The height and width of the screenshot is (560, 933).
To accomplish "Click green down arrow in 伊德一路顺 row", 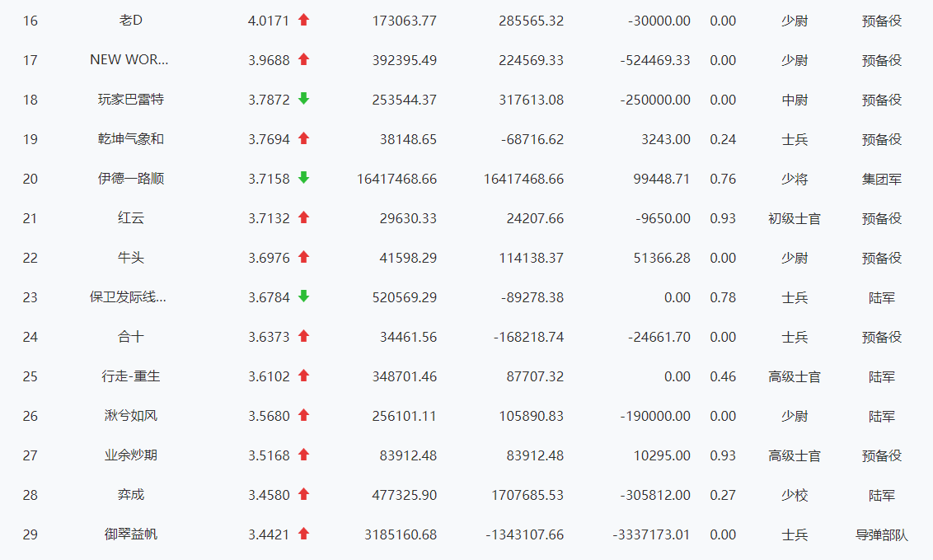I will (303, 178).
